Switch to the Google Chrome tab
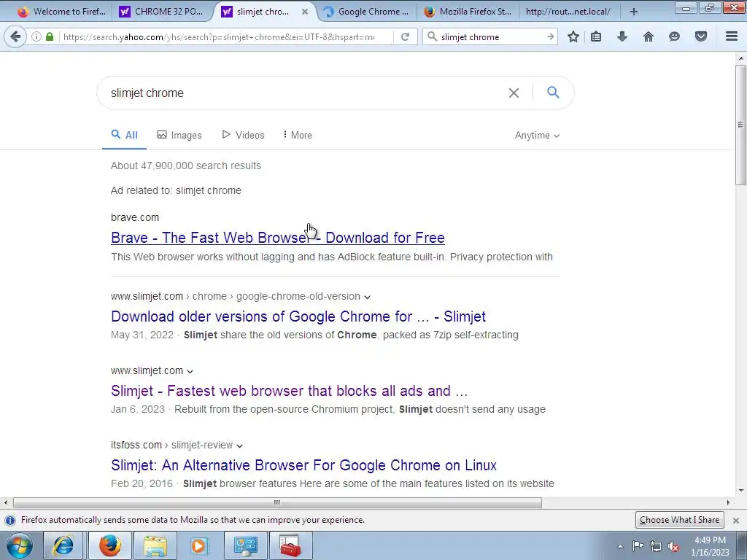The height and width of the screenshot is (560, 747). coord(367,12)
